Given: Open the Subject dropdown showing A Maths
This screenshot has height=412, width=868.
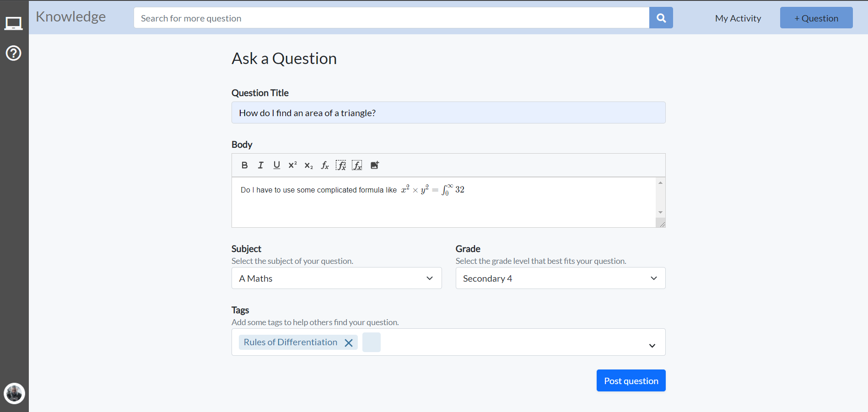Looking at the screenshot, I should coord(336,278).
